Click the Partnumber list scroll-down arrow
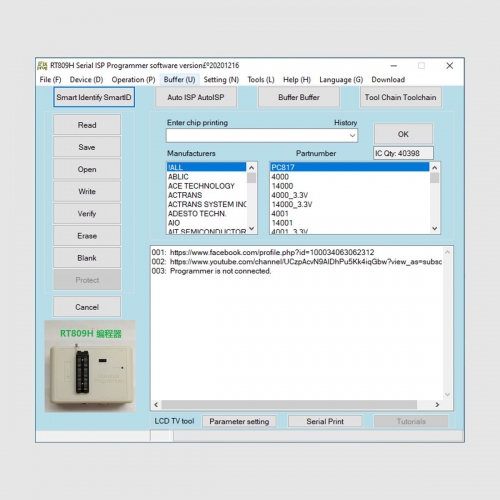Image resolution: width=500 pixels, height=500 pixels. (434, 229)
